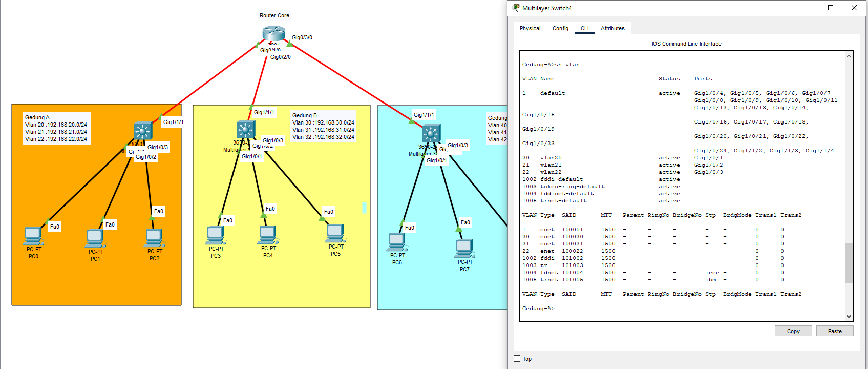Click the PC0 computer icon
Image resolution: width=868 pixels, height=369 pixels.
[x=33, y=236]
